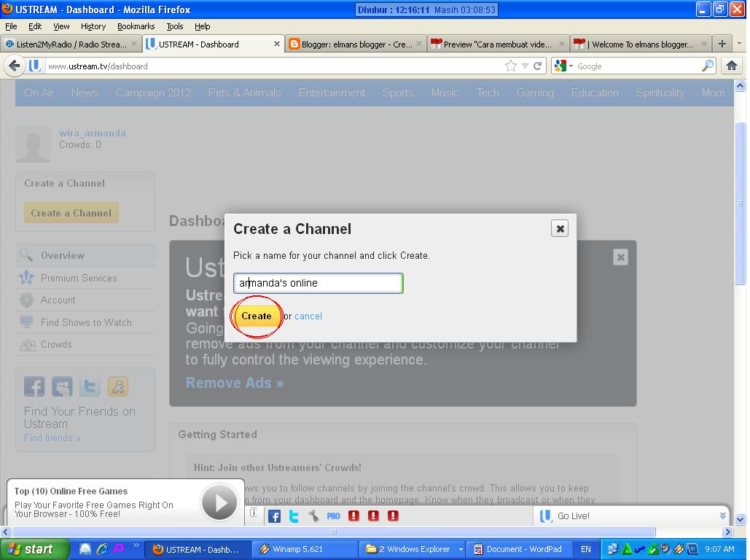
Task: Click the Google search field
Action: pyautogui.click(x=636, y=66)
